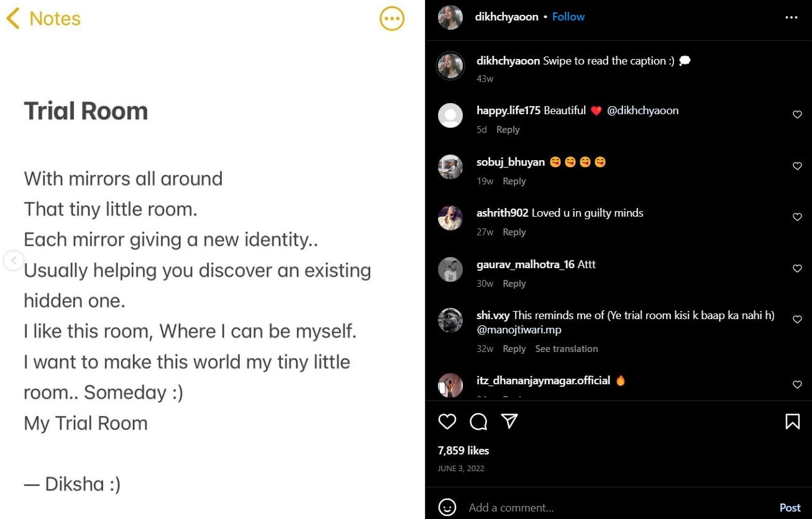The width and height of the screenshot is (812, 519).
Task: Save the post using the bookmark icon
Action: [x=792, y=422]
